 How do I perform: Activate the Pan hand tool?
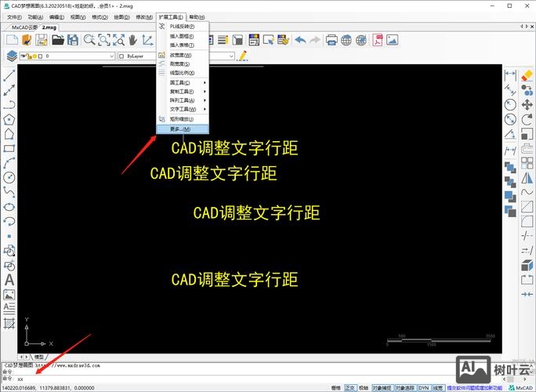click(x=133, y=40)
